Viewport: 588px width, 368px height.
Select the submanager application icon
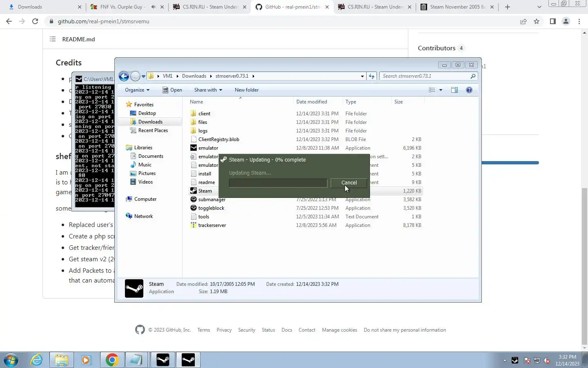pos(194,200)
